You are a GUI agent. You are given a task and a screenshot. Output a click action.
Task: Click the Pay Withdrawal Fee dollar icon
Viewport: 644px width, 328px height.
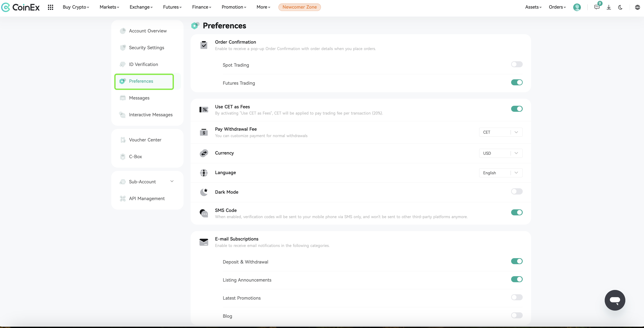pos(204,132)
